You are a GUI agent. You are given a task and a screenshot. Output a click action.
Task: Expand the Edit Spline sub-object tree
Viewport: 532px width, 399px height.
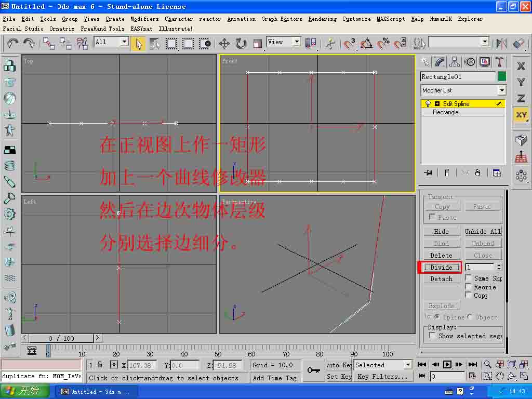437,104
